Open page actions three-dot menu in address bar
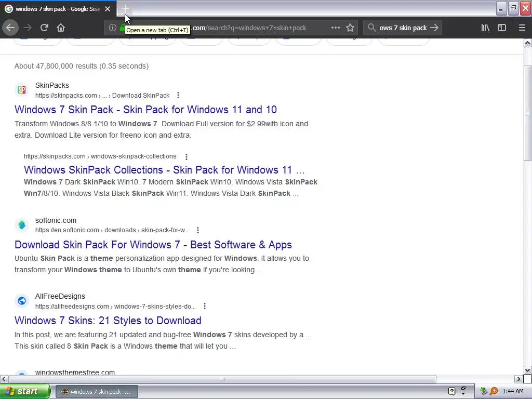This screenshot has width=532, height=399. coord(336,28)
